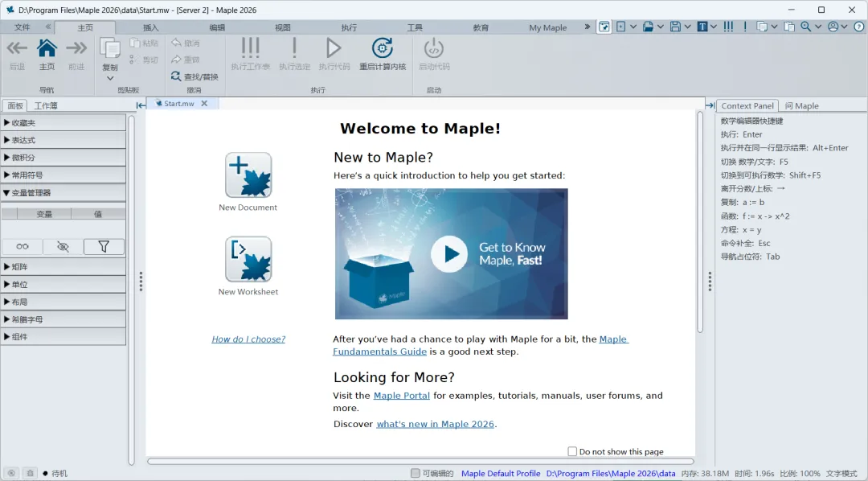Click quick-access save disk icon
Viewport: 868px width, 481px height.
675,27
